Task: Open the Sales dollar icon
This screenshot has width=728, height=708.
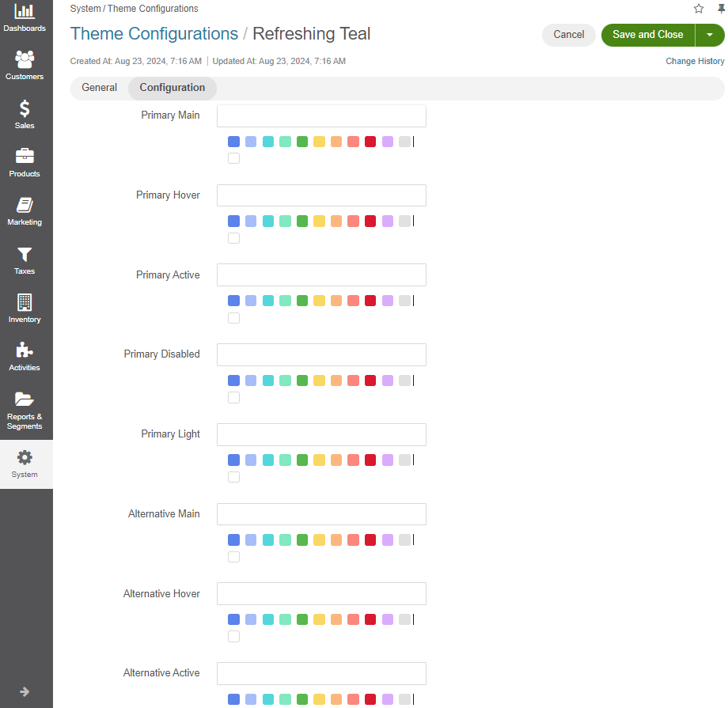Action: click(25, 108)
